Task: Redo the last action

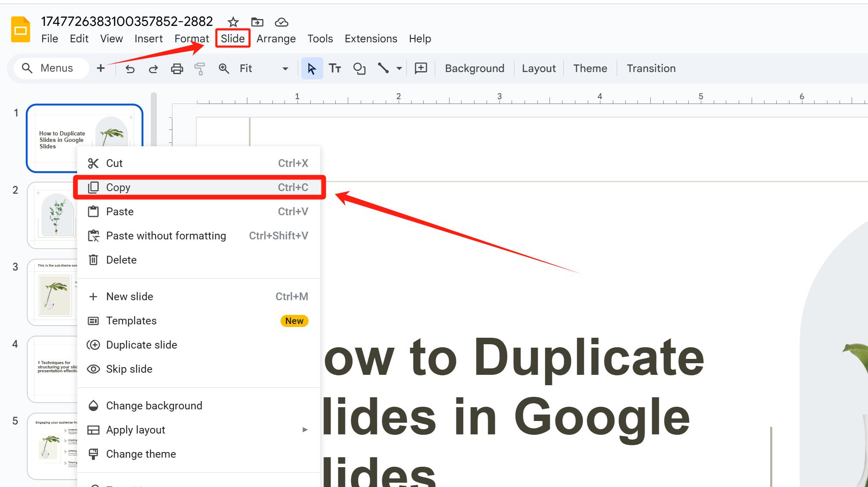Action: pos(153,69)
